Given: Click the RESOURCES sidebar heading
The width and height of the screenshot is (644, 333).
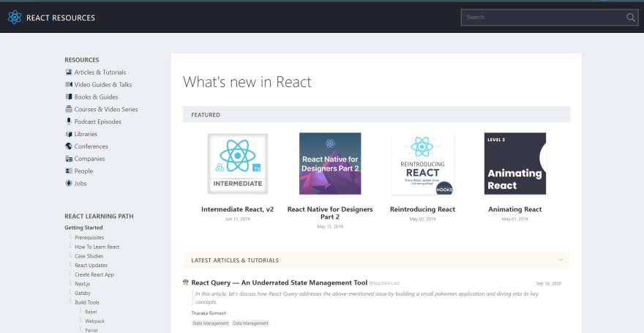Looking at the screenshot, I should (82, 60).
